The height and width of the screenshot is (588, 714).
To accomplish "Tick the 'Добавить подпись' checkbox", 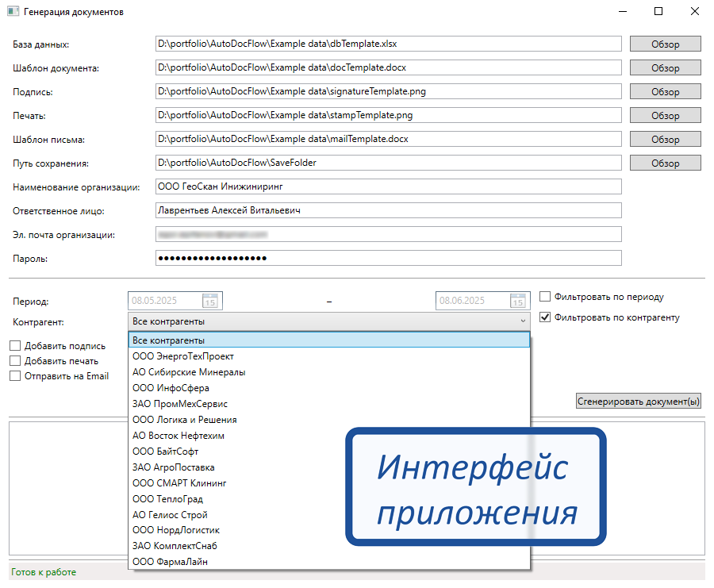I will pos(15,346).
